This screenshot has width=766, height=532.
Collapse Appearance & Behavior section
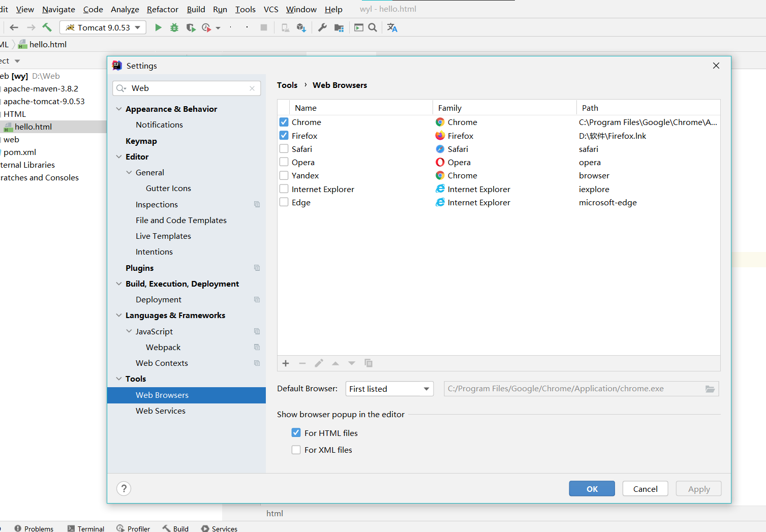pyautogui.click(x=119, y=109)
